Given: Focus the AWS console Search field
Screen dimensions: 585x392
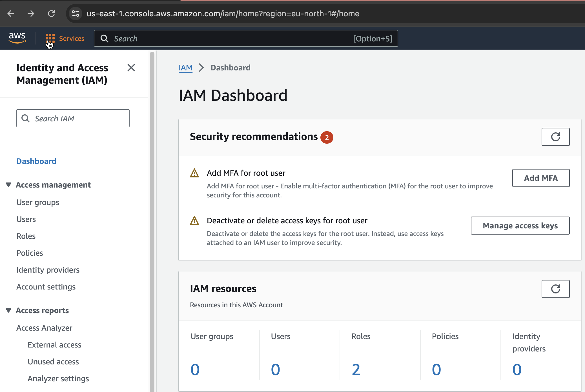Looking at the screenshot, I should coord(246,39).
